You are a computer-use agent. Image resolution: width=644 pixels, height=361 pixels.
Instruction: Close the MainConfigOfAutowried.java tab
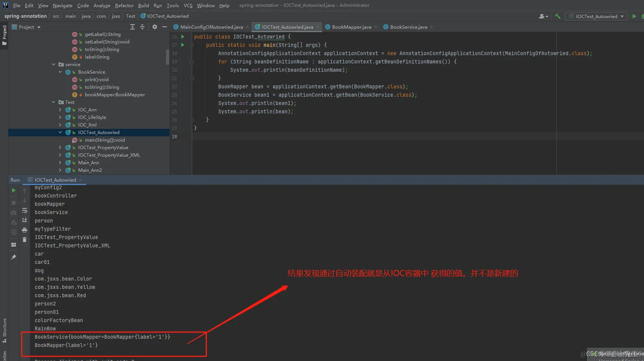(247, 27)
